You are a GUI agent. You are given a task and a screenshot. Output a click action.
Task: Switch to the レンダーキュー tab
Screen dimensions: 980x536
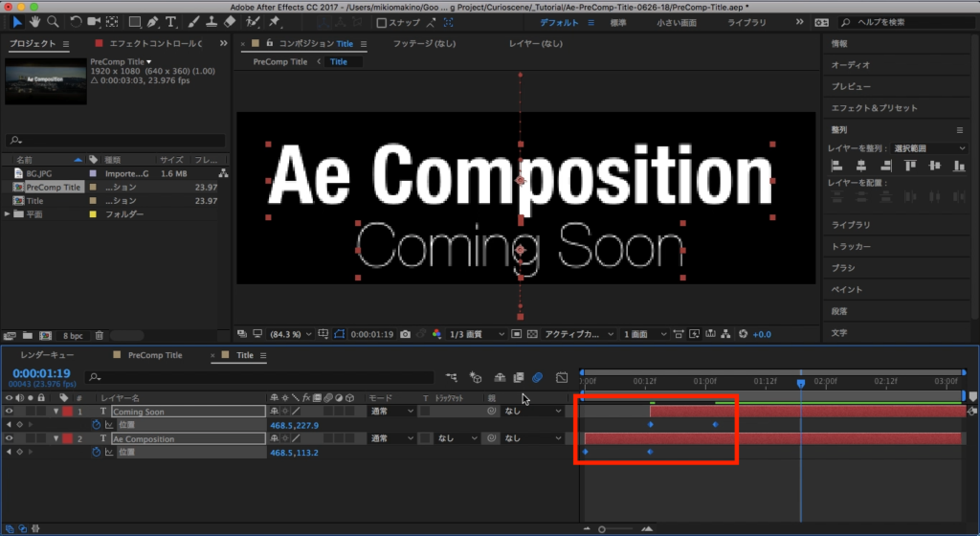coord(47,355)
